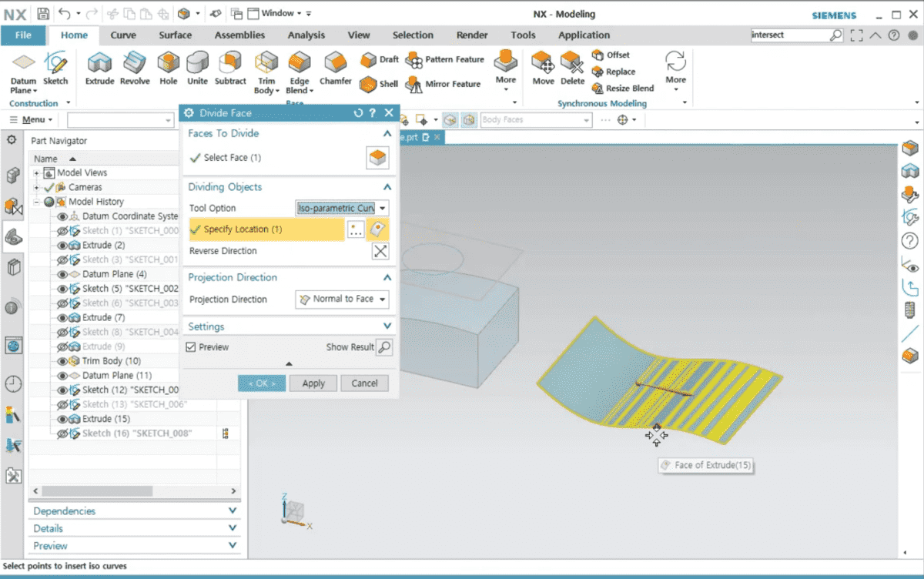Viewport: 924px width, 579px height.
Task: Click the Hole feature tool
Action: tap(168, 69)
